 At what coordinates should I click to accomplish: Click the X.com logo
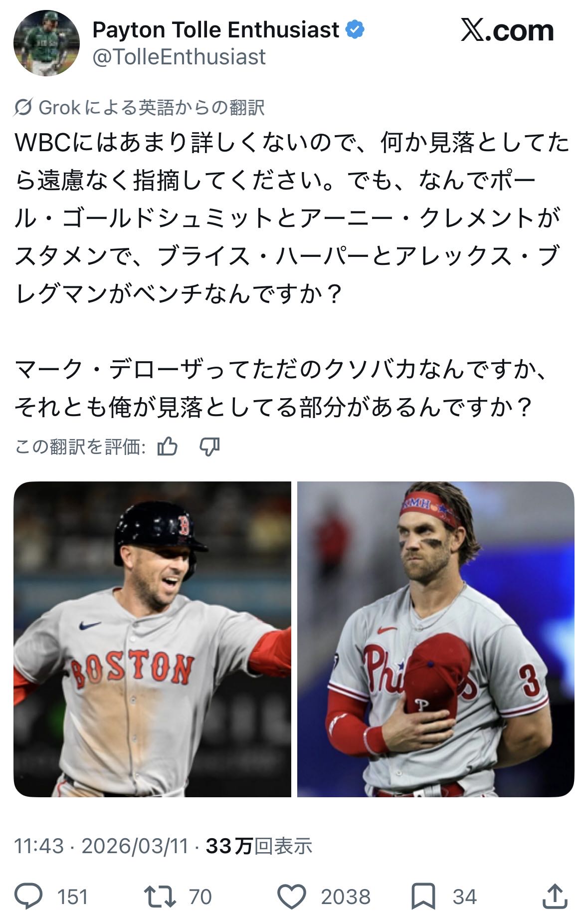pyautogui.click(x=507, y=30)
